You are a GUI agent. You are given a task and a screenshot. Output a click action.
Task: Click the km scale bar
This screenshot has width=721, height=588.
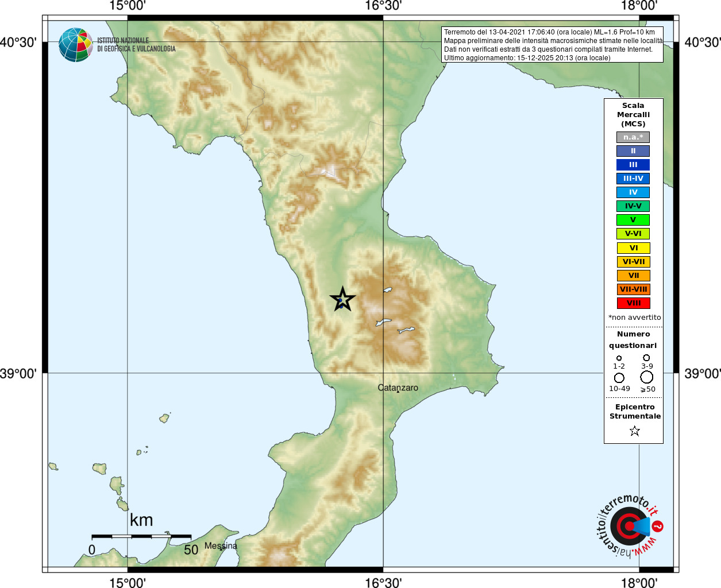141,536
